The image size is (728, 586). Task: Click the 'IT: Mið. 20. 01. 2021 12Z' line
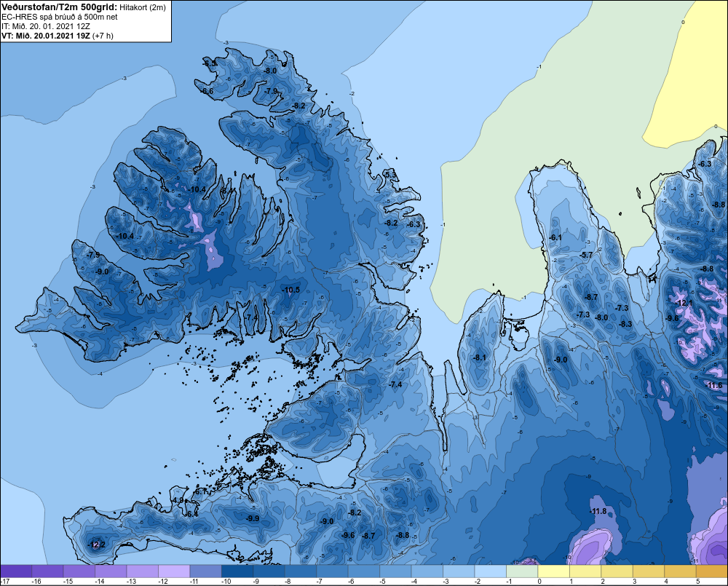click(x=46, y=26)
